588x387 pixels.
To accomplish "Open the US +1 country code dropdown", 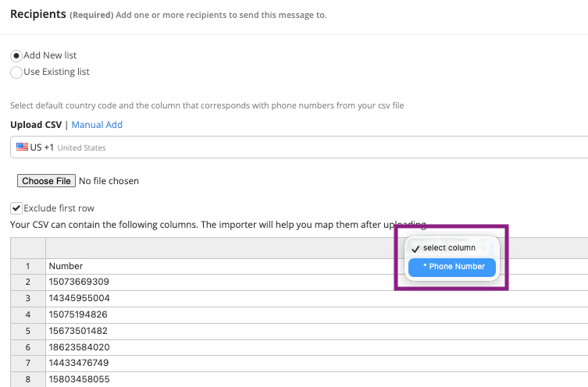I will coord(297,147).
